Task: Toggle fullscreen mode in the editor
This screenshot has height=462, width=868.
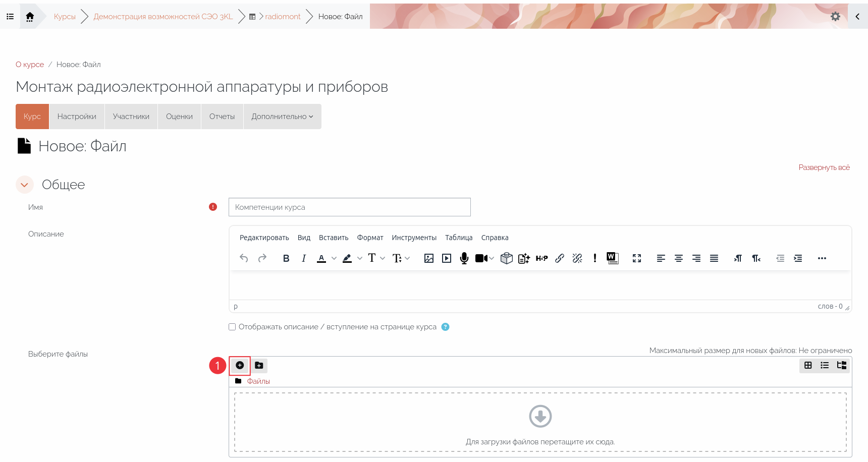Action: coord(637,258)
